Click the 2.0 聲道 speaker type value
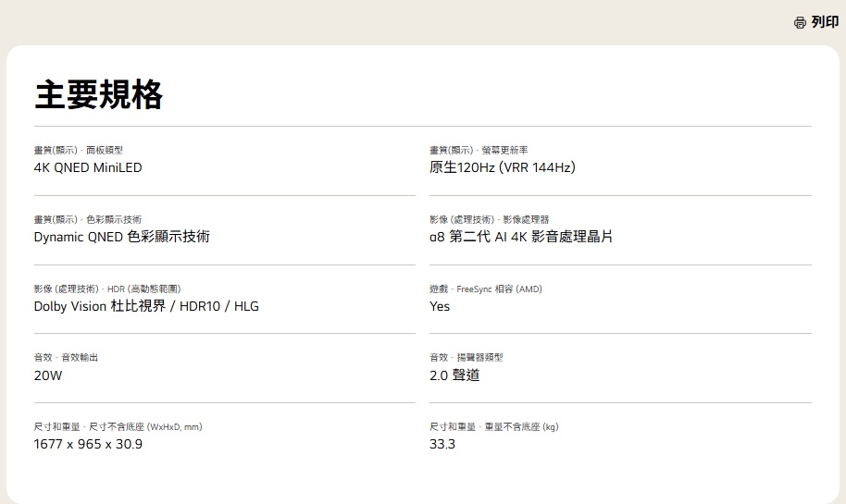Screen dimensions: 846x504 [454, 375]
